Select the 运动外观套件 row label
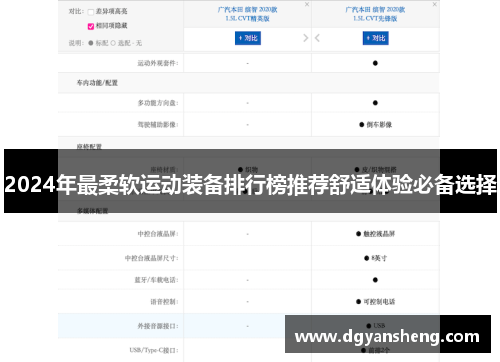 point(158,63)
